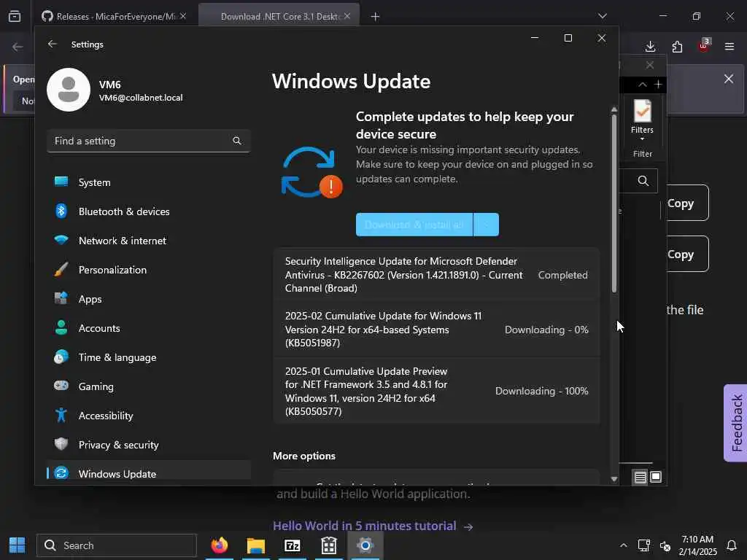Viewport: 747px width, 560px height.
Task: Close the .NET Core 3.1 tab
Action: coord(347,16)
